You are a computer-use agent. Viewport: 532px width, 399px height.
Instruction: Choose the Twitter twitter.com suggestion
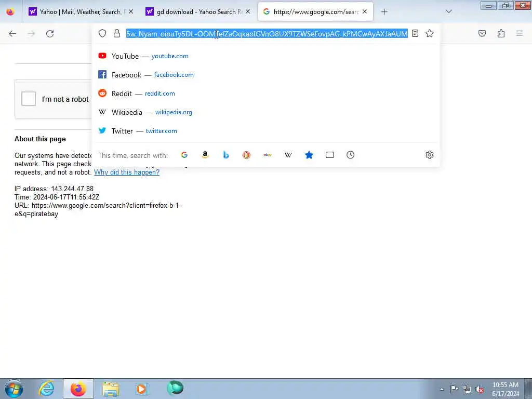[266, 130]
